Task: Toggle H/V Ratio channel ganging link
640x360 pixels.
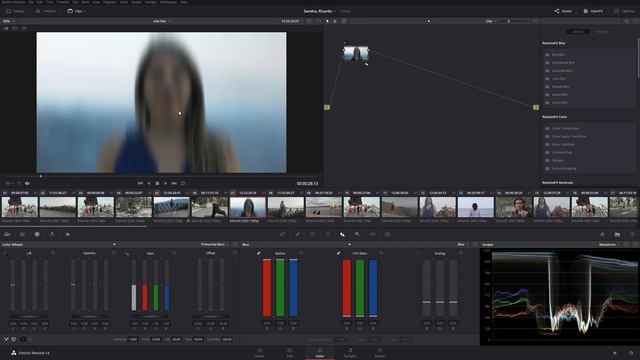Action: point(339,253)
